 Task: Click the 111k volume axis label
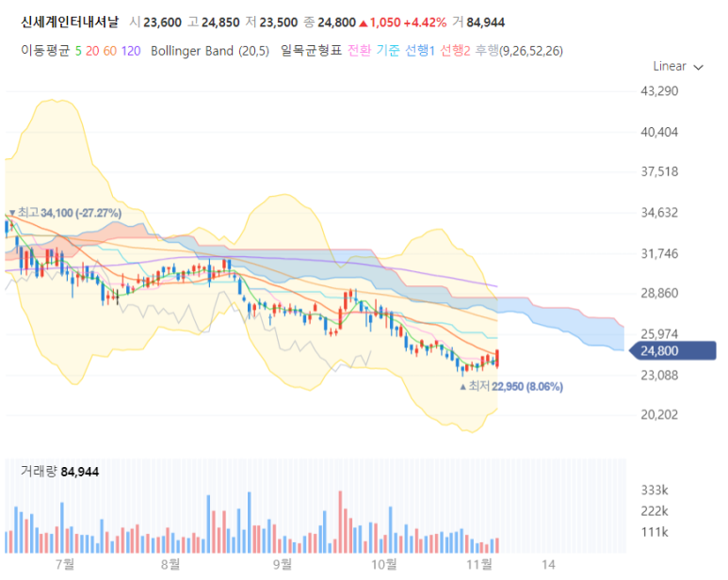[x=655, y=532]
